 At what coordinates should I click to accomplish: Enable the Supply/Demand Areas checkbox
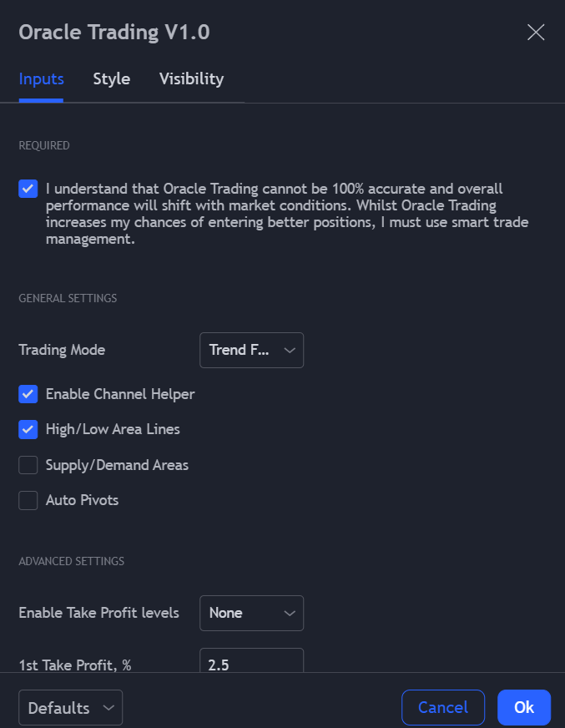click(x=28, y=465)
